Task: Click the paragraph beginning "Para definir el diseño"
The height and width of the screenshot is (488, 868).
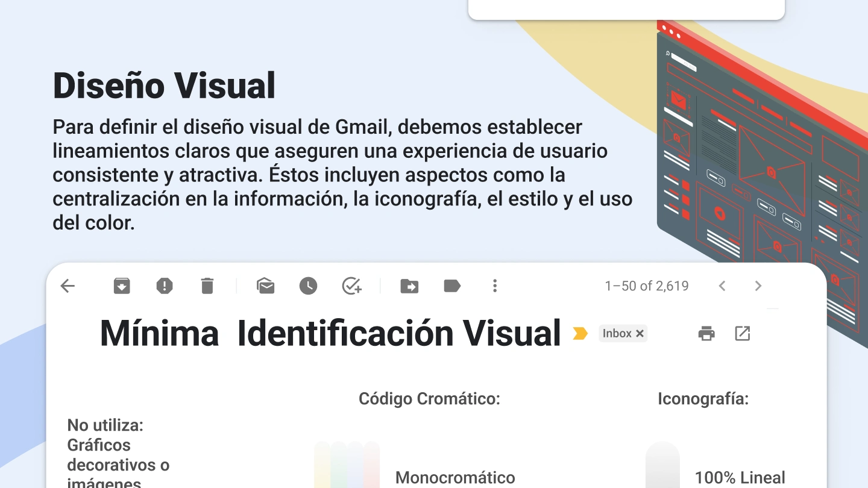Action: tap(342, 175)
